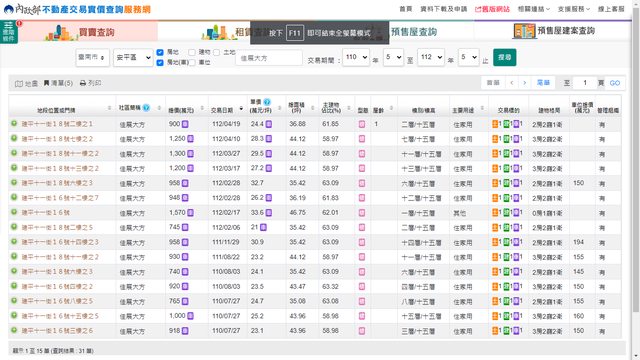Enable the 土地 checkbox
The height and width of the screenshot is (360, 640).
[x=217, y=52]
